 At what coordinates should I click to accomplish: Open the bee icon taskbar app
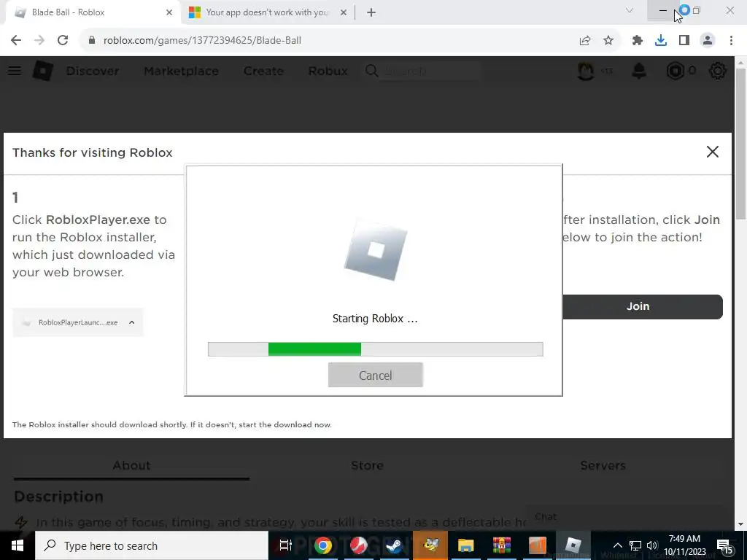tap(430, 545)
